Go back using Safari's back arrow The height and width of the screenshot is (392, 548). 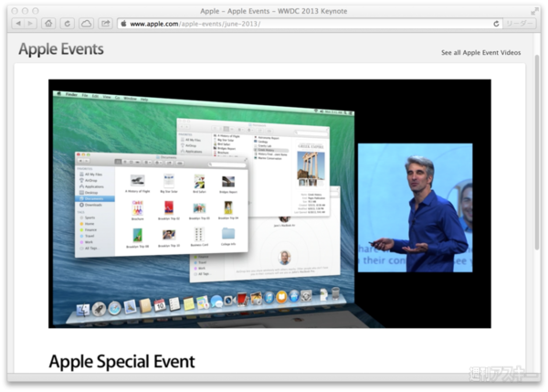click(x=18, y=24)
